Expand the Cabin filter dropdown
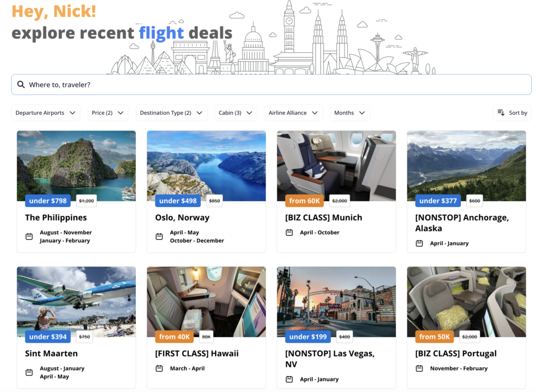 pos(235,112)
